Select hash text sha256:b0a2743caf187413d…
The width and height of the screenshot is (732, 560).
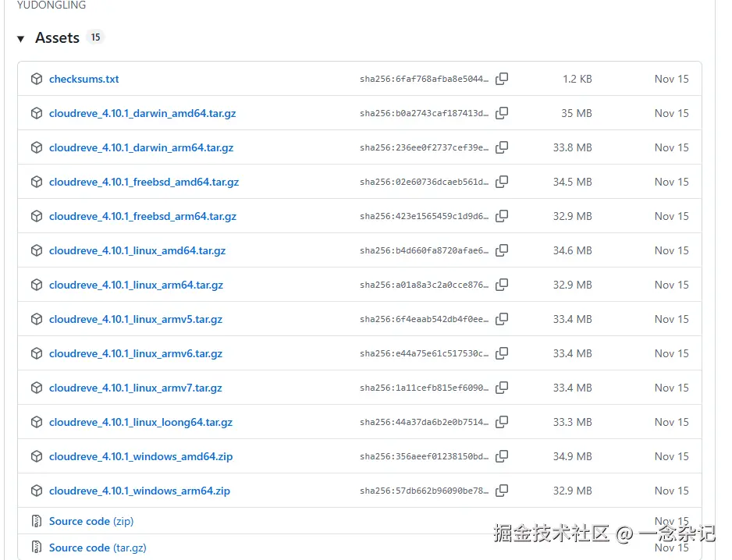424,113
